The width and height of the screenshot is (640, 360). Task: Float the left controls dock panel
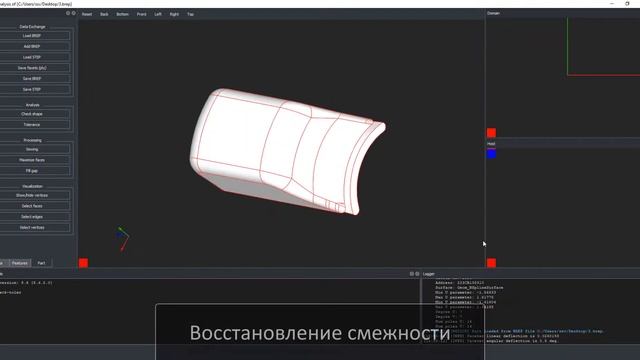click(68, 13)
